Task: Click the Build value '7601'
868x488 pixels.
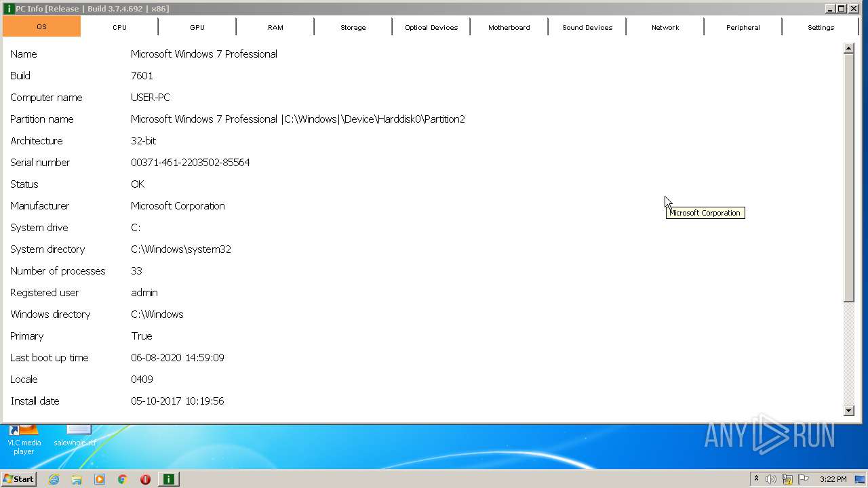Action: tap(142, 76)
